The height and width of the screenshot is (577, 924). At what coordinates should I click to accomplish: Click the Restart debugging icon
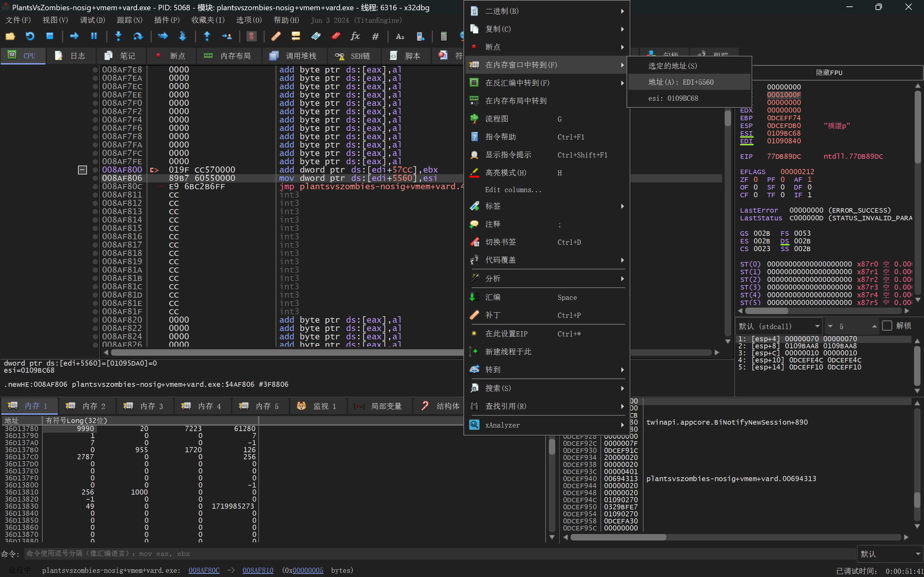(30, 36)
